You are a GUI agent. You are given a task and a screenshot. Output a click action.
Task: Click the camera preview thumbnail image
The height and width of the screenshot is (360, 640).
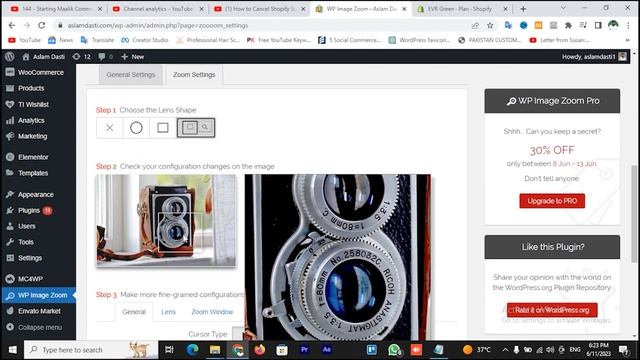166,220
